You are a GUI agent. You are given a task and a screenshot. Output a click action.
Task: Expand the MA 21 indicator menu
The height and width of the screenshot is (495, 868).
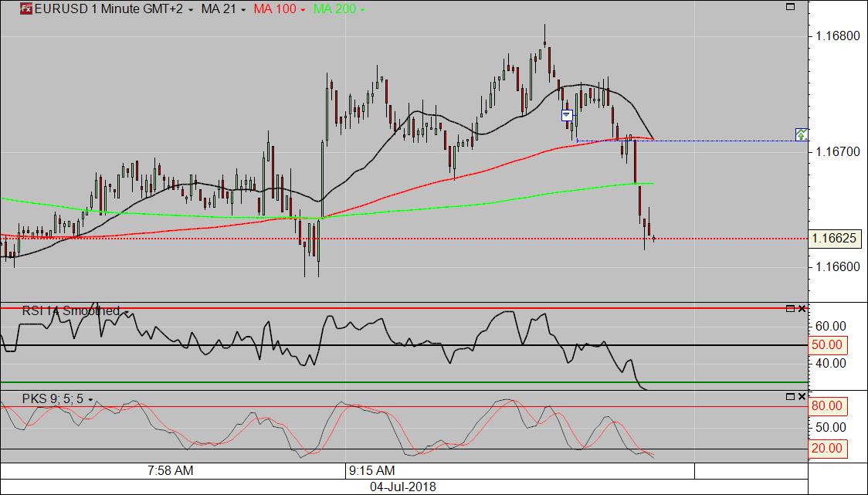coord(243,10)
